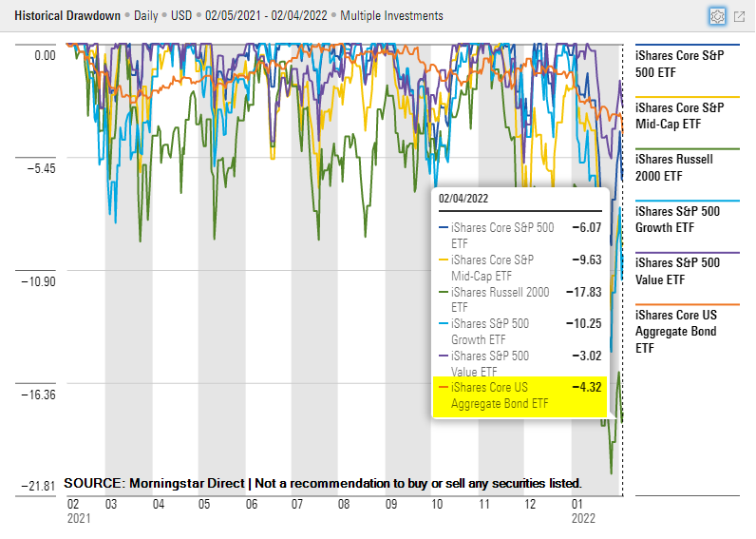Click the pop-out expand chart icon
The height and width of the screenshot is (539, 756).
coord(739,16)
